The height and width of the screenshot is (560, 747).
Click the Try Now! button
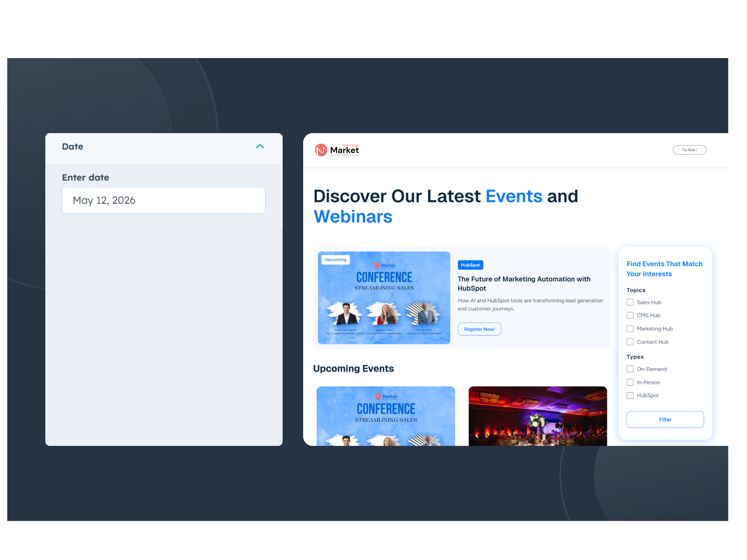pyautogui.click(x=689, y=150)
